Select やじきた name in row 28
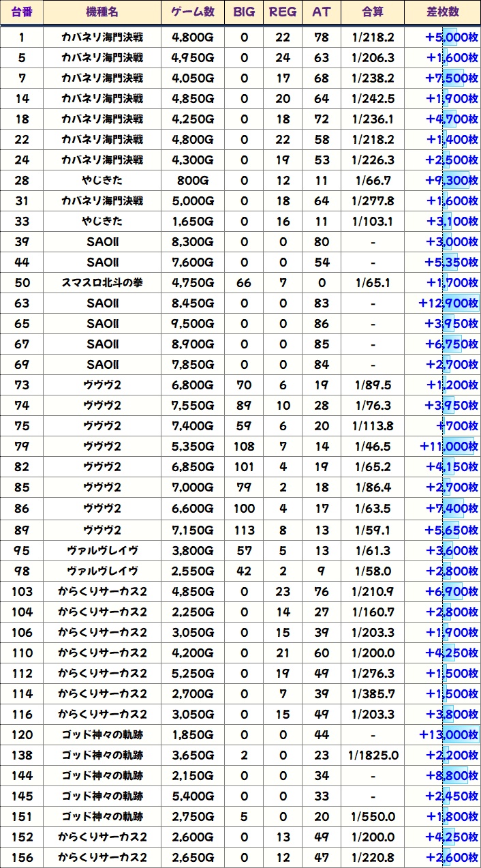The image size is (481, 868). click(102, 181)
